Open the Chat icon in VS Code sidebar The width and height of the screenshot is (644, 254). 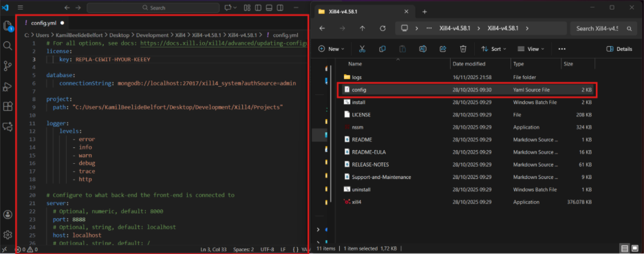(x=8, y=127)
